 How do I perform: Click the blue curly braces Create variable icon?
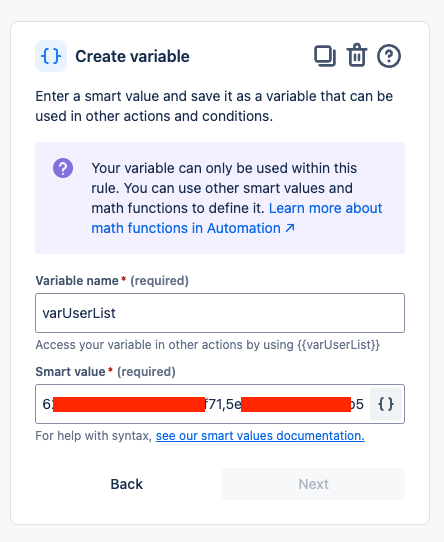pos(51,56)
